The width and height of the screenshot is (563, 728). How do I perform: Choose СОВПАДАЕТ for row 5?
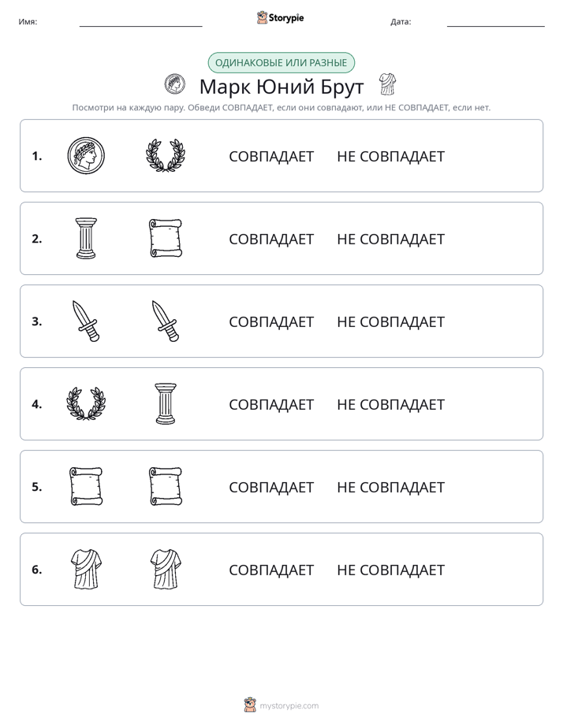point(271,487)
